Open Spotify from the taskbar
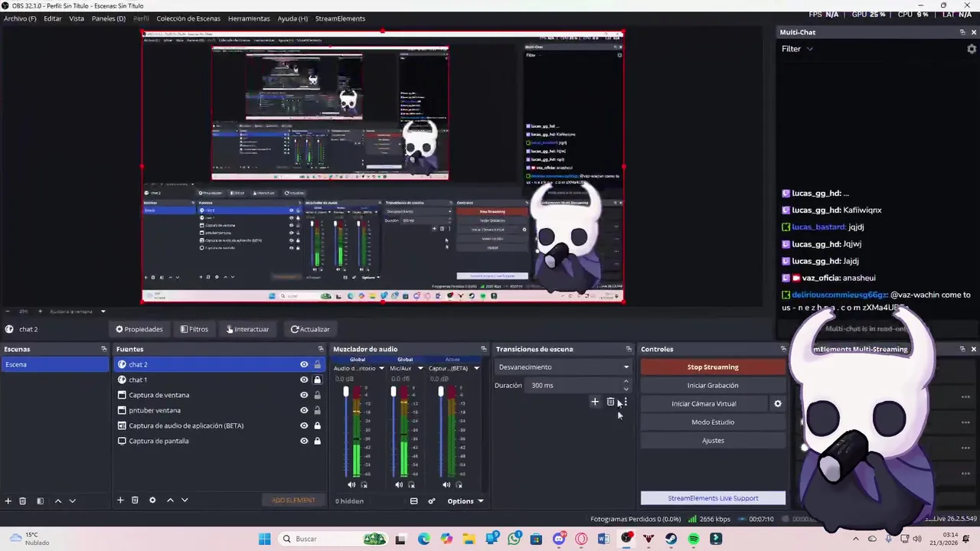Image resolution: width=980 pixels, height=551 pixels. pyautogui.click(x=694, y=539)
